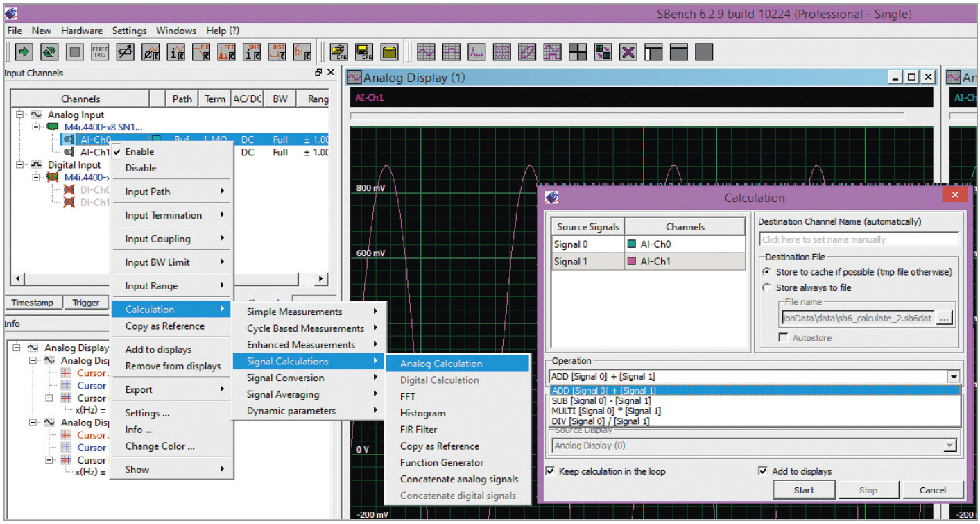Select Analog Calculation in submenu
980x524 pixels.
458,364
